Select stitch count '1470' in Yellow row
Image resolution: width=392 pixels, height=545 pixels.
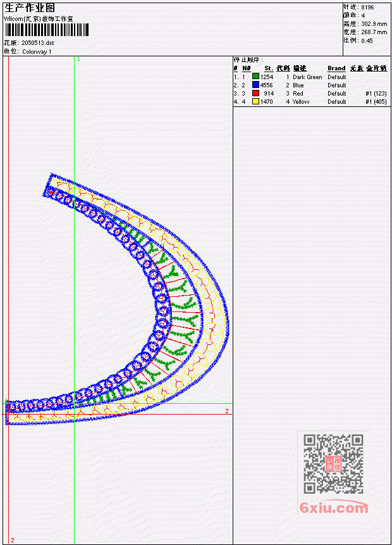click(267, 102)
